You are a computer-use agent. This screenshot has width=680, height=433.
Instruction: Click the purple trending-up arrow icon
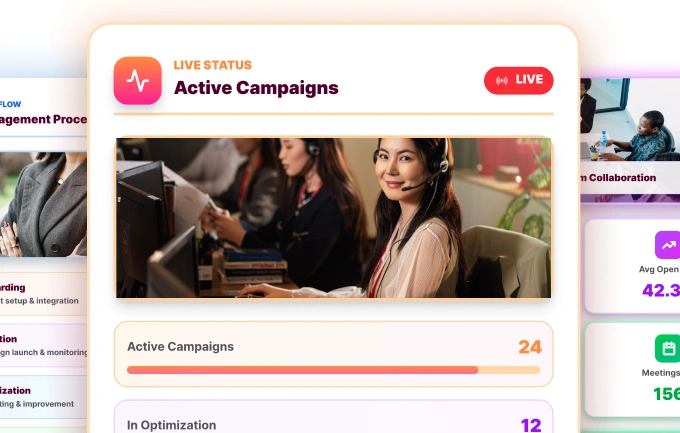click(667, 245)
